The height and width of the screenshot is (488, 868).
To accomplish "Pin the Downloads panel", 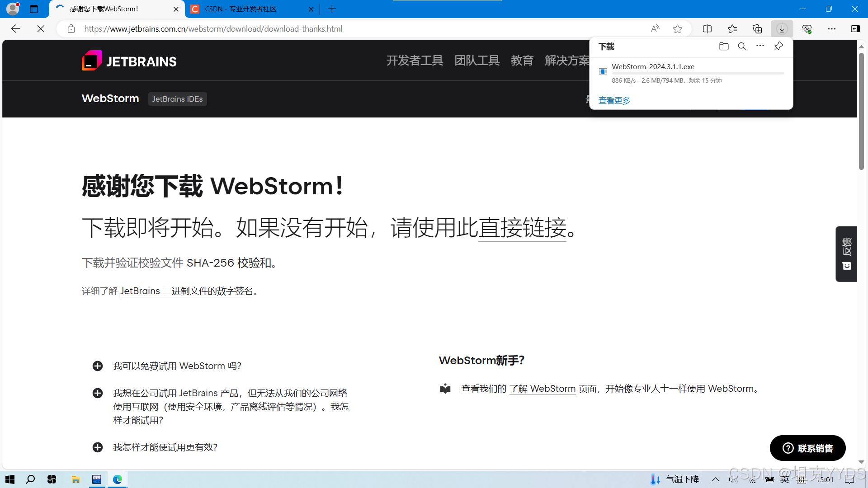I will 778,46.
